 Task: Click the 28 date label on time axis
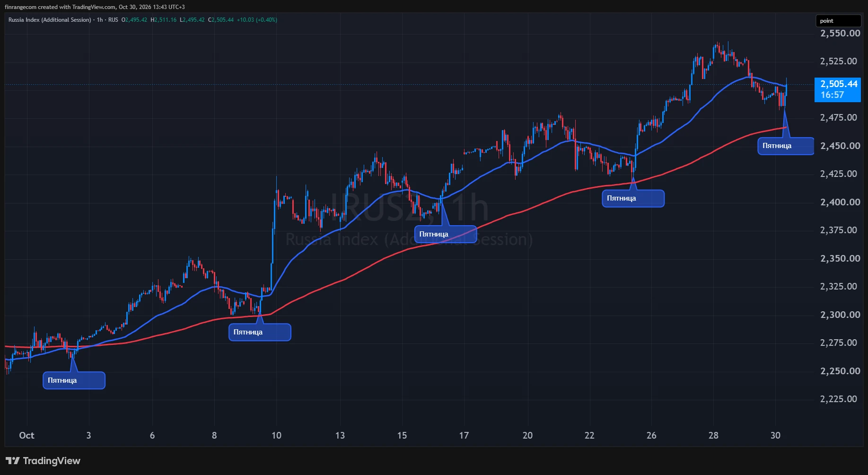713,435
